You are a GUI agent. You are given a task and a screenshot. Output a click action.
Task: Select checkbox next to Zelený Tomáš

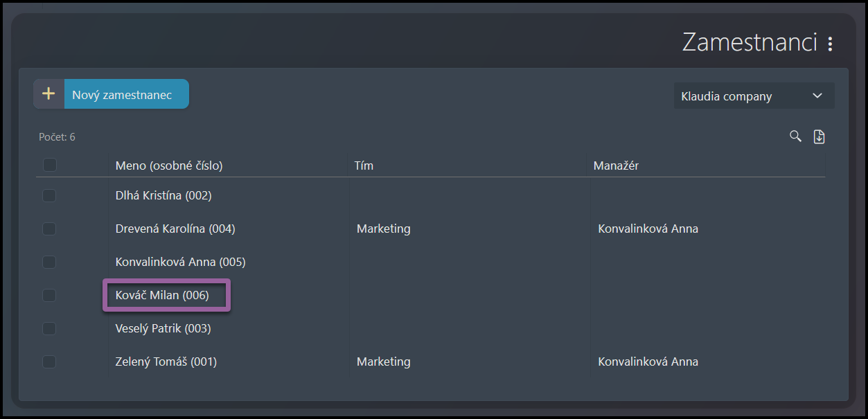click(49, 362)
